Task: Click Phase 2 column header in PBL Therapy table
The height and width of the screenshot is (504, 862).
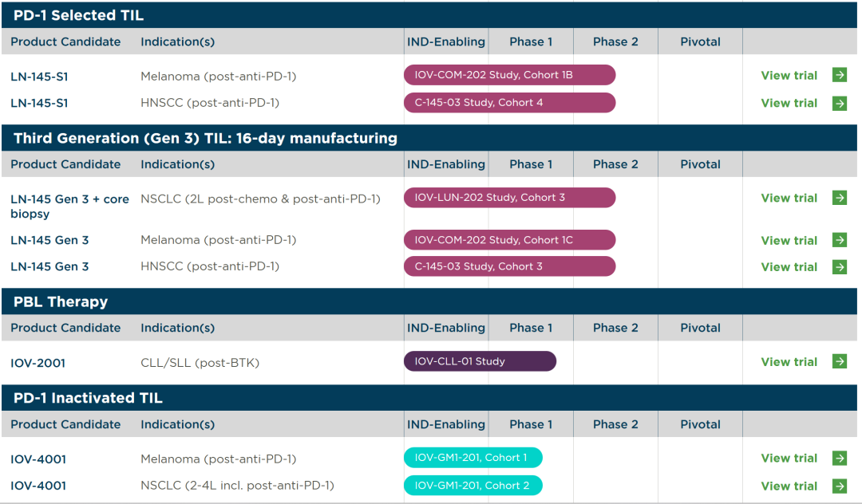Action: coord(615,328)
